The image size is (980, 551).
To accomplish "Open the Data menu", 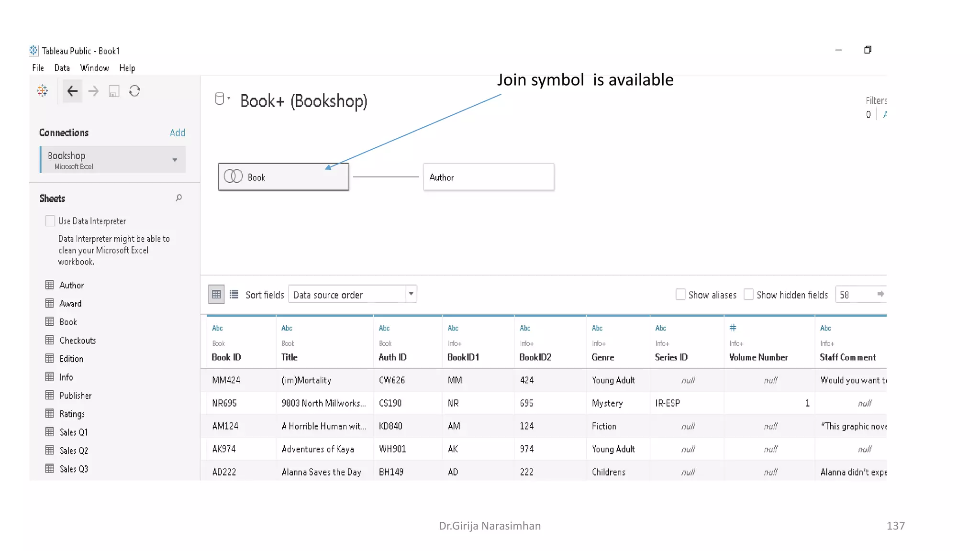I will pos(62,68).
